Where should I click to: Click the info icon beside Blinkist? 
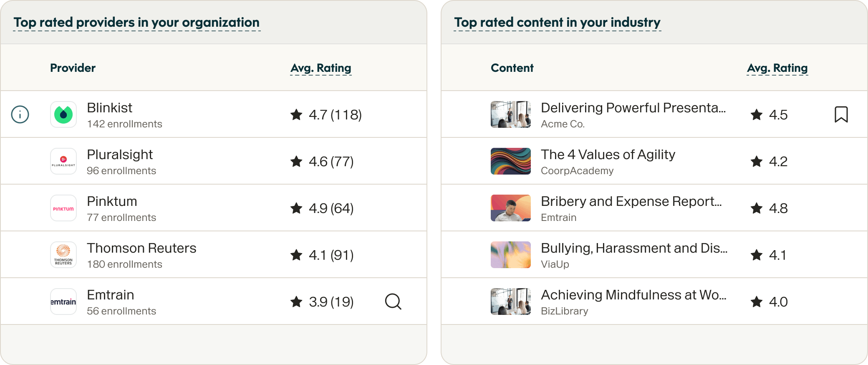20,114
